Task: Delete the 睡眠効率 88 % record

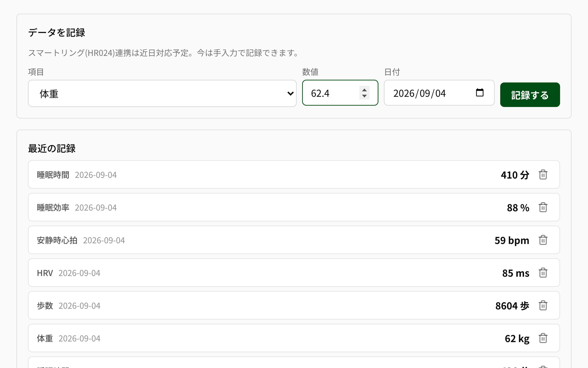Action: pos(543,207)
